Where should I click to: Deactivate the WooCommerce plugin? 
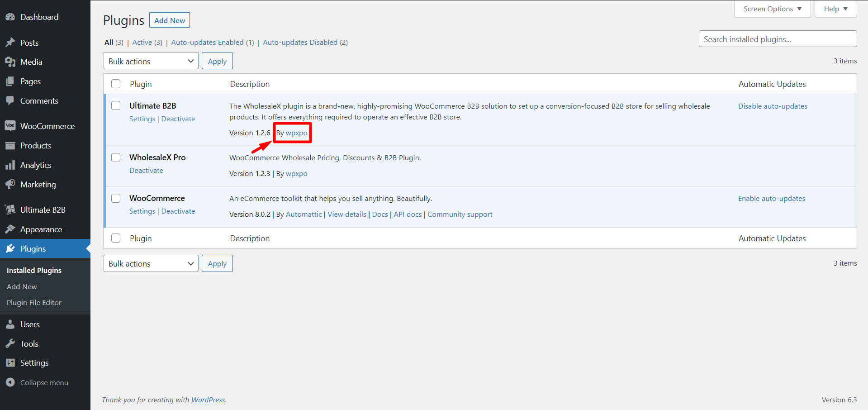178,211
